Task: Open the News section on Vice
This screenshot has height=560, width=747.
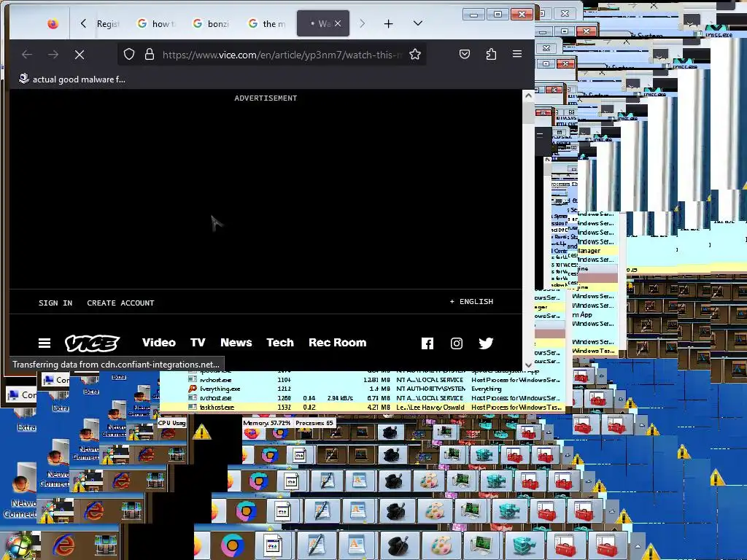Action: point(236,343)
